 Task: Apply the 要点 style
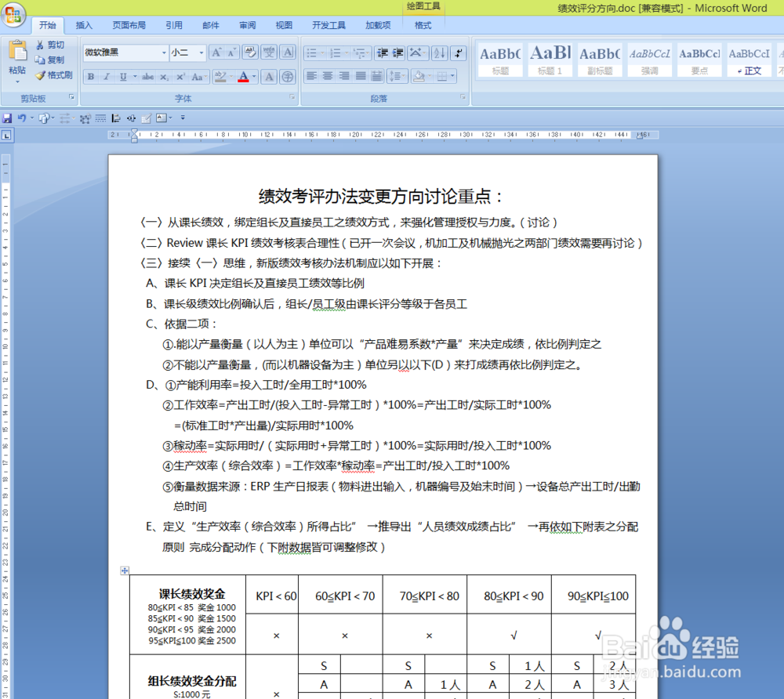pos(699,60)
